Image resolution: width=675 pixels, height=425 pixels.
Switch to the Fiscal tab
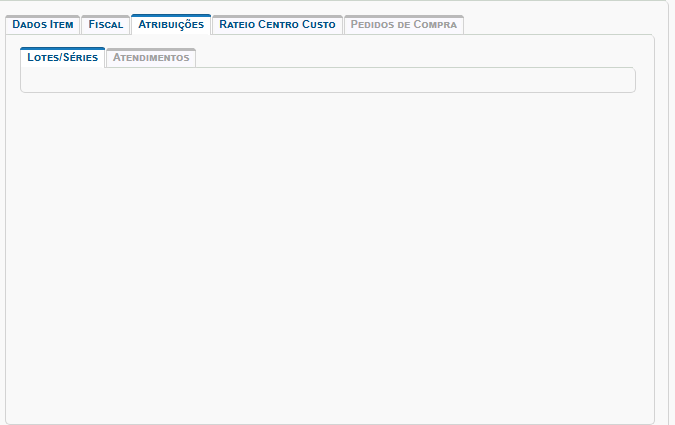(x=105, y=24)
